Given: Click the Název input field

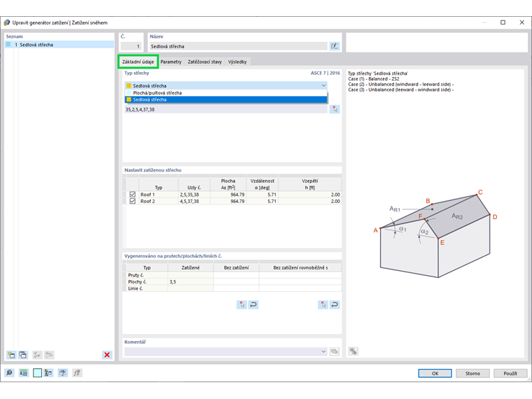Looking at the screenshot, I should point(239,46).
